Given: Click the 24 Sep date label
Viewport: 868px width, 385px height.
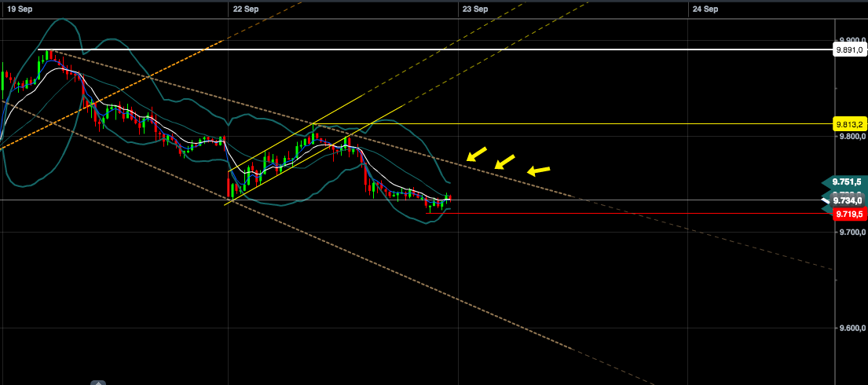Looking at the screenshot, I should [x=705, y=9].
